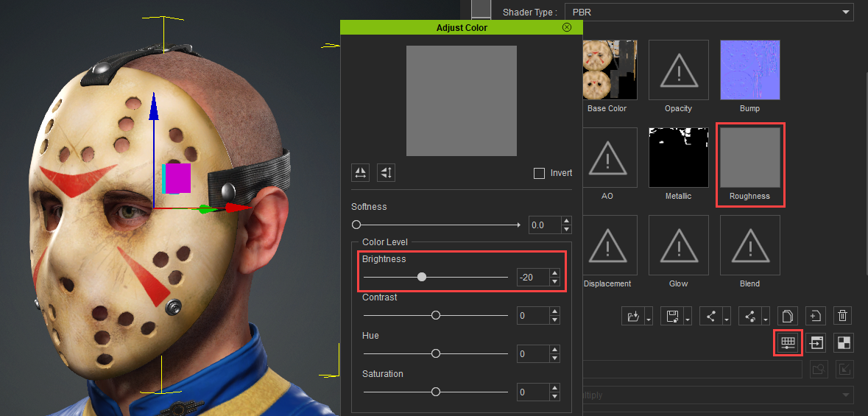This screenshot has width=868, height=416.
Task: Click the copy pages icon
Action: [x=786, y=316]
